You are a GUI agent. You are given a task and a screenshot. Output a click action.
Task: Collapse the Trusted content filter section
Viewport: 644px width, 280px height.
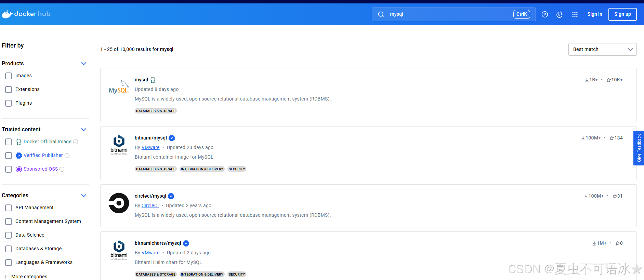click(84, 130)
